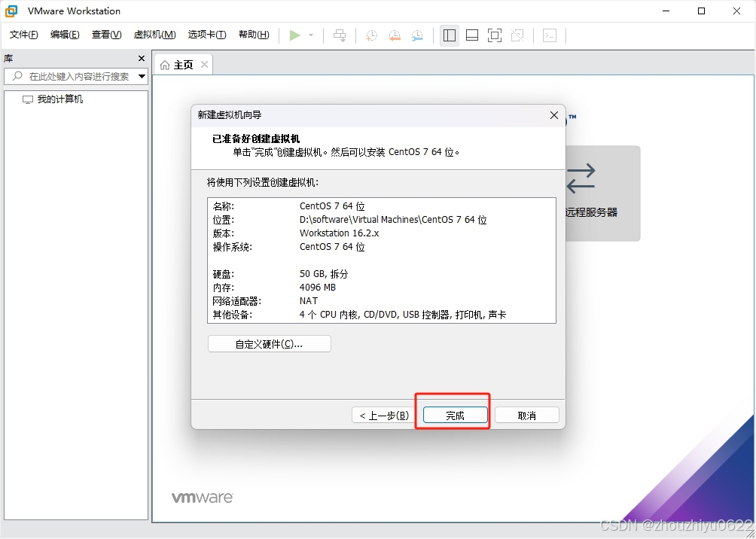Open the power options dropdown arrow
This screenshot has height=539, width=756.
click(311, 35)
